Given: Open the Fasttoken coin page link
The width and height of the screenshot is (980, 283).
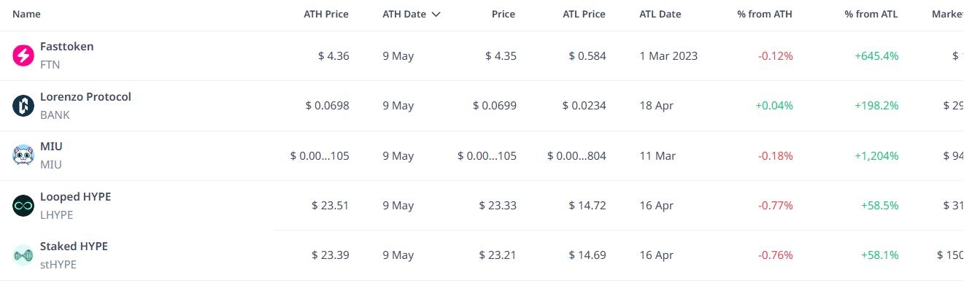Looking at the screenshot, I should tap(67, 47).
